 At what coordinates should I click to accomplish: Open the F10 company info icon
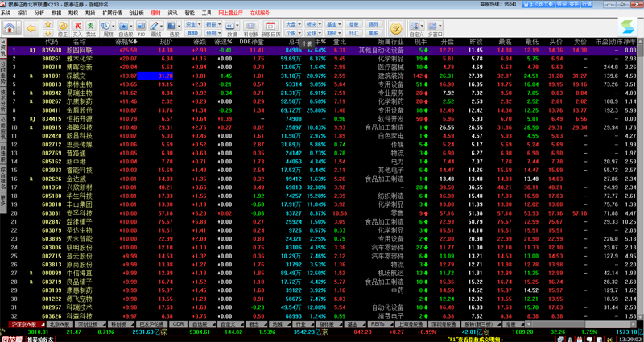[x=141, y=26]
